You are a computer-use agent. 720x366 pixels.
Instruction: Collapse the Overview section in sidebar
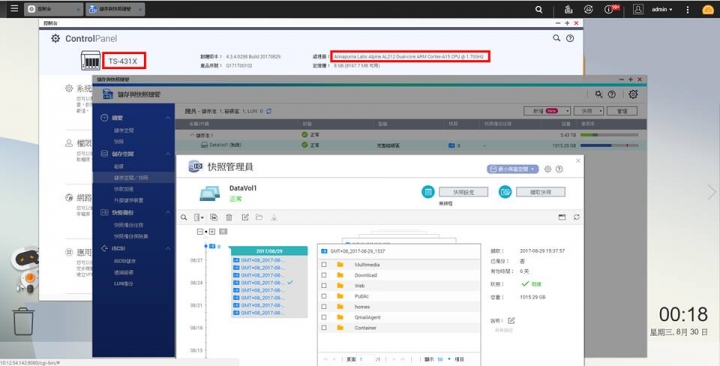tap(168, 118)
